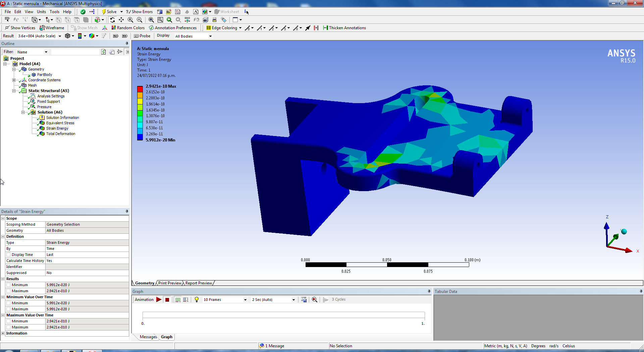644x352 pixels.
Task: Expand the Information section
Action: pyautogui.click(x=3, y=333)
